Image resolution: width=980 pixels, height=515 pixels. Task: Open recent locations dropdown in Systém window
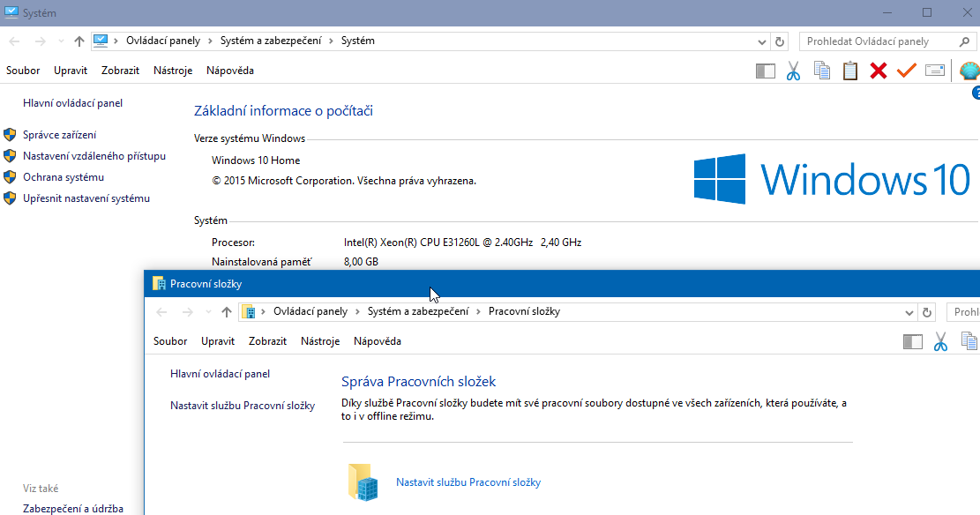pyautogui.click(x=61, y=41)
